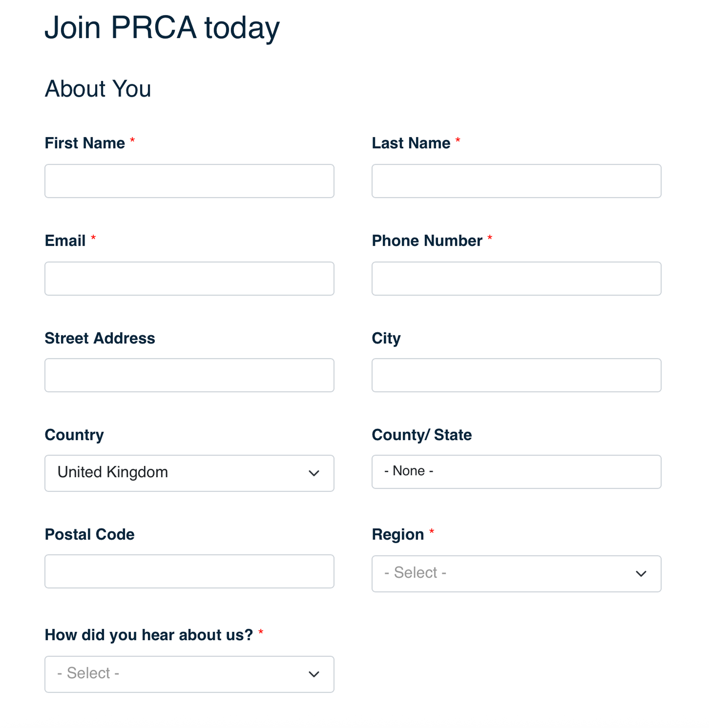Focus the Street Address field

point(189,375)
